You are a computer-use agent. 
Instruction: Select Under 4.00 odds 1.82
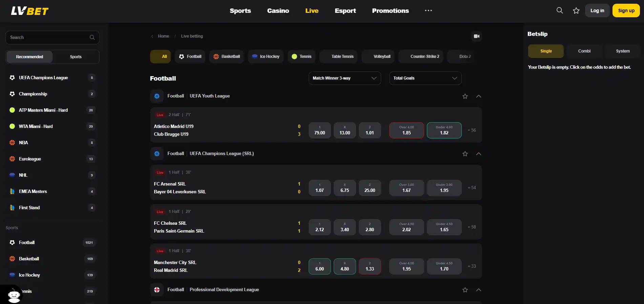click(x=444, y=130)
